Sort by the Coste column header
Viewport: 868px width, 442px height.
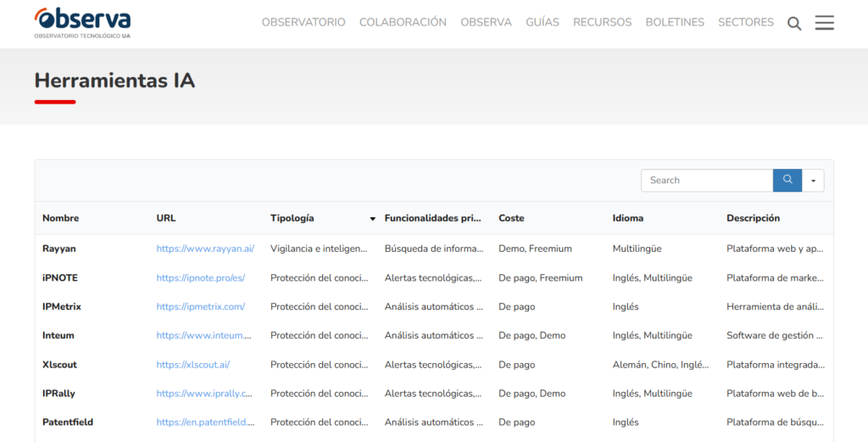511,218
